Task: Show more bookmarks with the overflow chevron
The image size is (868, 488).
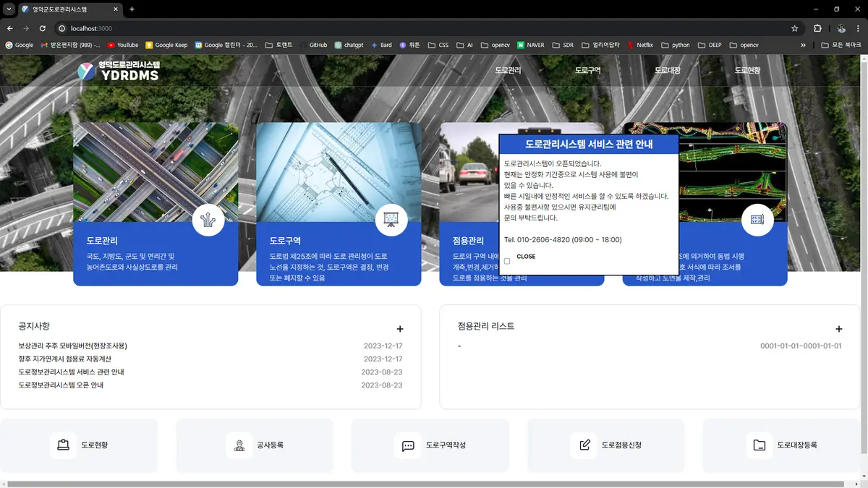Action: coord(803,45)
